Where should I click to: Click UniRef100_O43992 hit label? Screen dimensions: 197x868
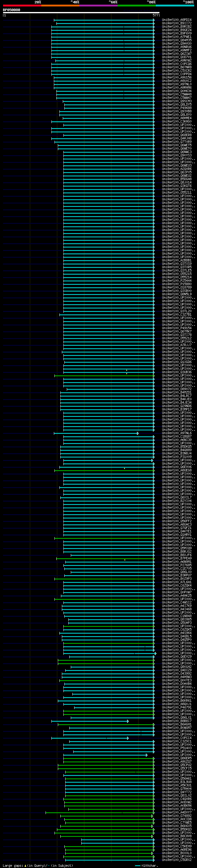coord(176,674)
